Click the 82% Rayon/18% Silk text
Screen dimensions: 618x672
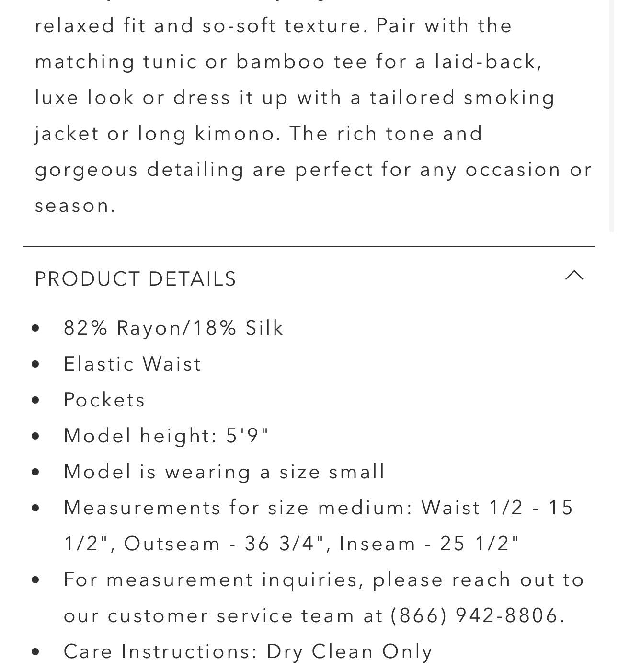(x=173, y=328)
